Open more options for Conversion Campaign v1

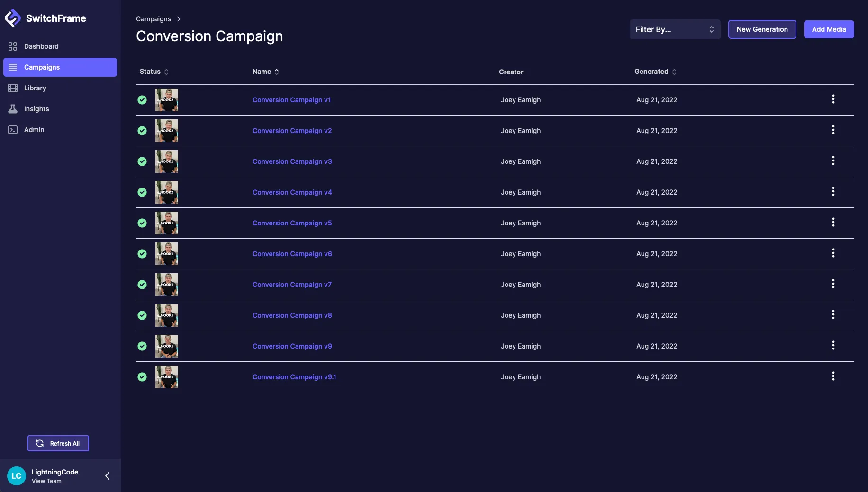pyautogui.click(x=833, y=99)
